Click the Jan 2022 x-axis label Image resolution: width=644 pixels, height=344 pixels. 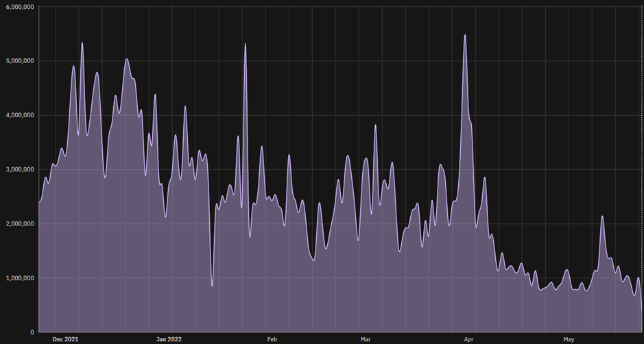pyautogui.click(x=169, y=339)
